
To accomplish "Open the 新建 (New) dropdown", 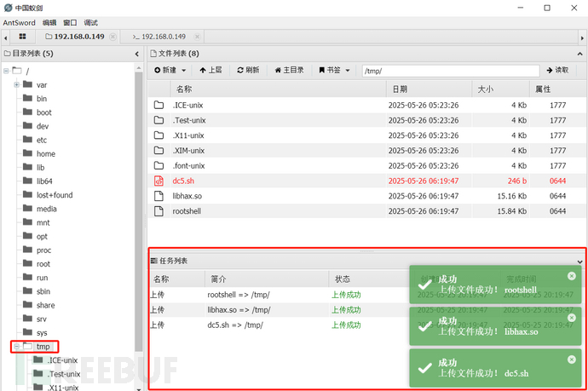I will coord(170,70).
